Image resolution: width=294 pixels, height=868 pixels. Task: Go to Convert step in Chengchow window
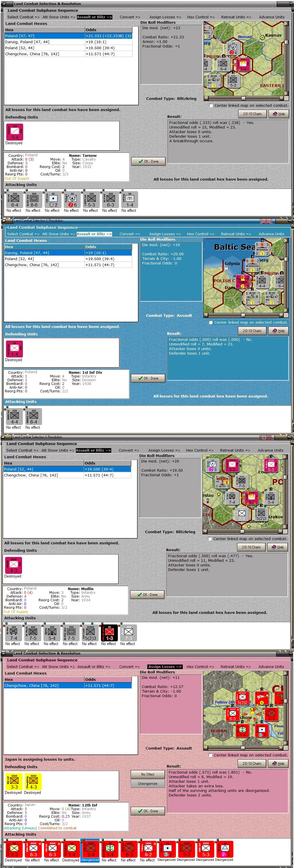129,667
